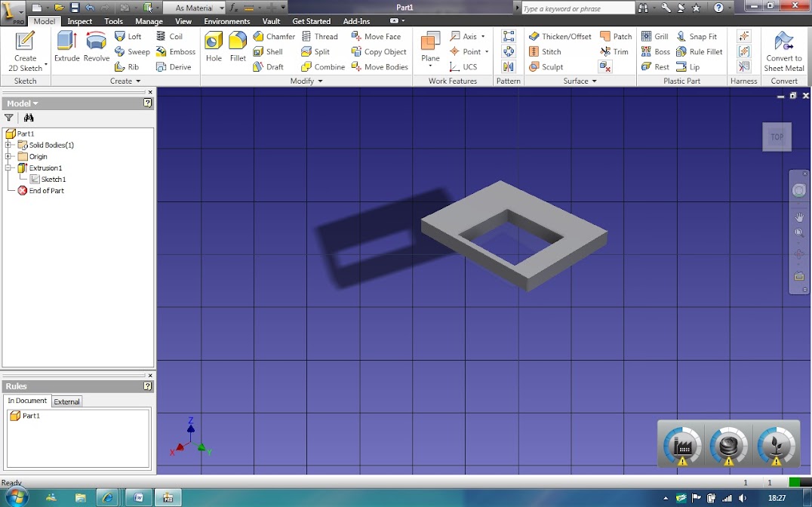
Task: Choose the Rule Fillet feature
Action: [699, 52]
